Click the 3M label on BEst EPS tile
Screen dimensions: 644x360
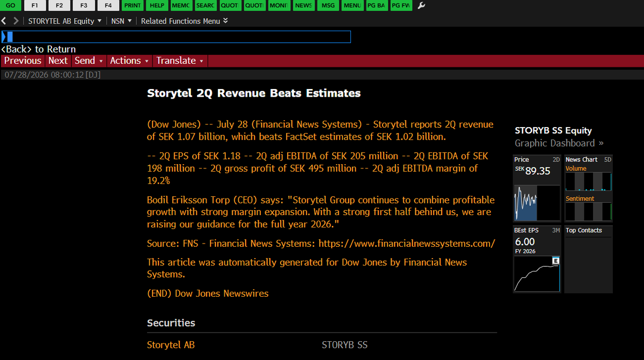tap(556, 230)
